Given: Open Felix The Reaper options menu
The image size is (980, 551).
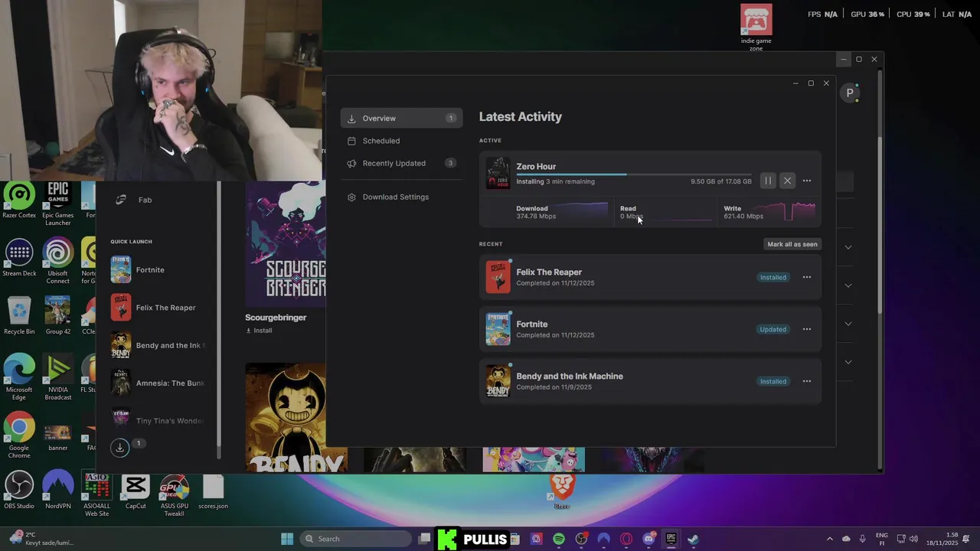Looking at the screenshot, I should pos(807,277).
